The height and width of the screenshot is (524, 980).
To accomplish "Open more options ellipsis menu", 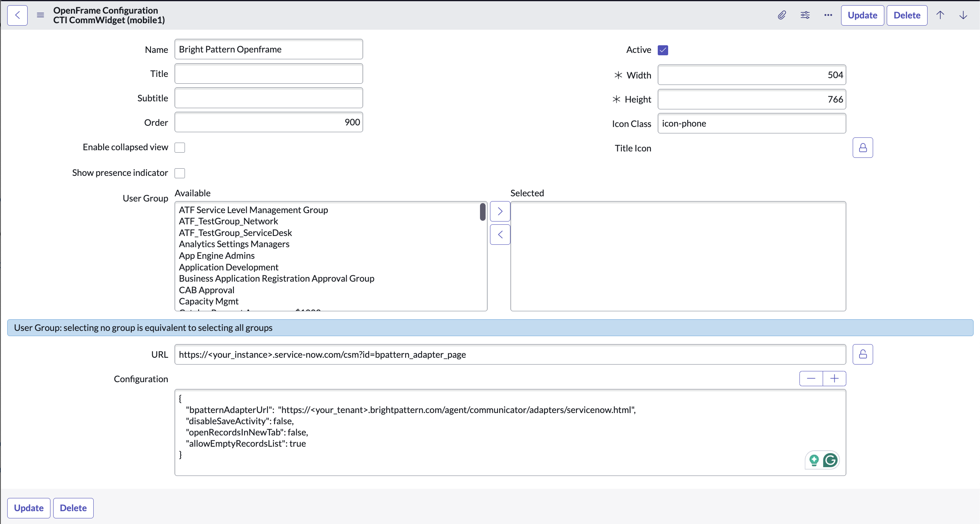I will [828, 15].
